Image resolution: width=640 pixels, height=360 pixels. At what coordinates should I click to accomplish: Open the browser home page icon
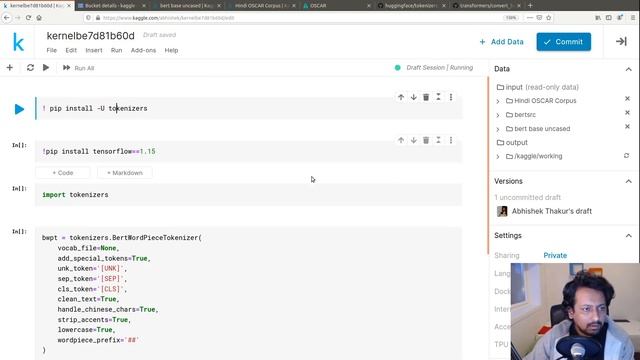(39, 18)
